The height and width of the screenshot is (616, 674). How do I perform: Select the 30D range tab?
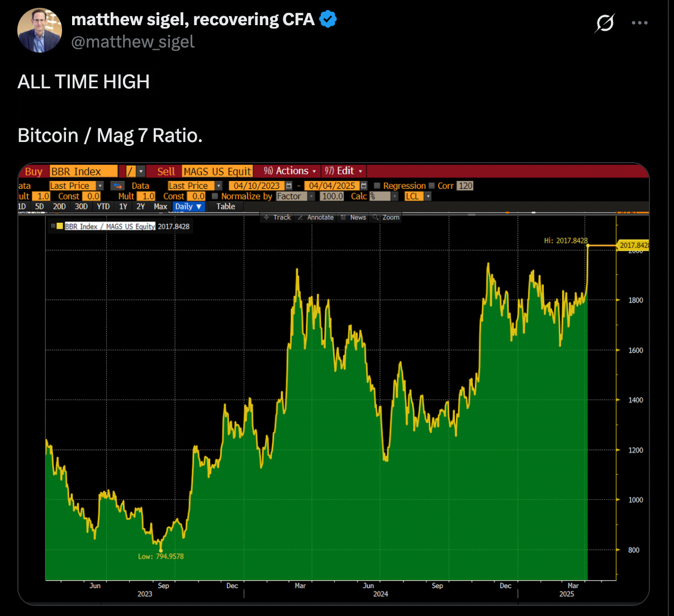[81, 206]
